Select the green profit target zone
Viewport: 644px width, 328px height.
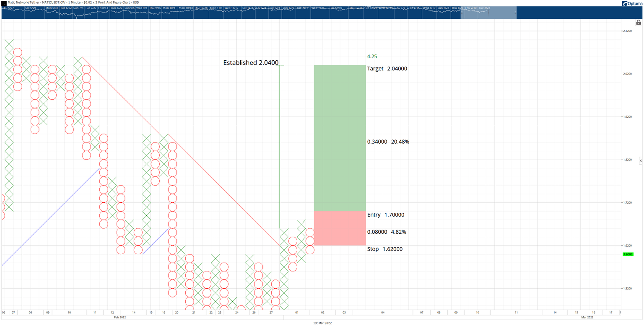340,138
